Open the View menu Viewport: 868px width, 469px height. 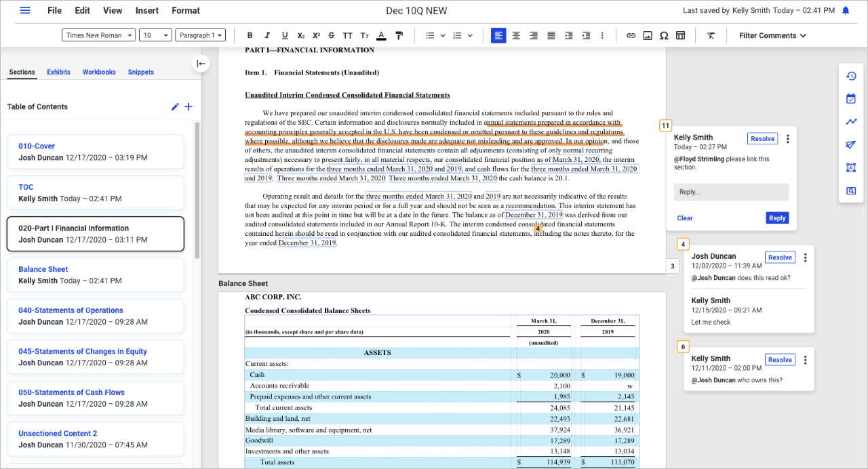coord(113,10)
